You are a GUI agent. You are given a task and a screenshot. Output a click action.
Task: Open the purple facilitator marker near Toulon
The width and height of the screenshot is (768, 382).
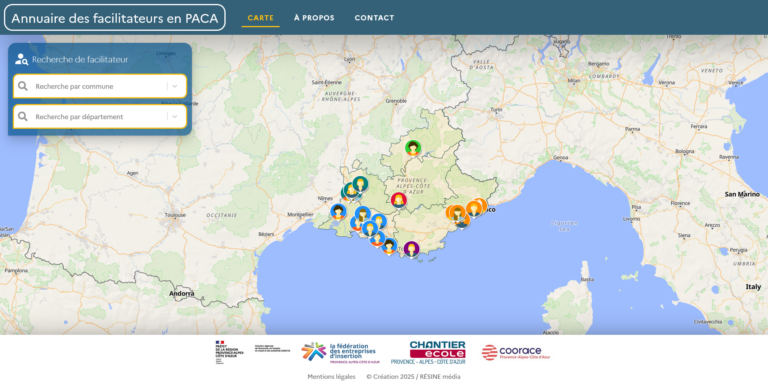click(x=411, y=249)
